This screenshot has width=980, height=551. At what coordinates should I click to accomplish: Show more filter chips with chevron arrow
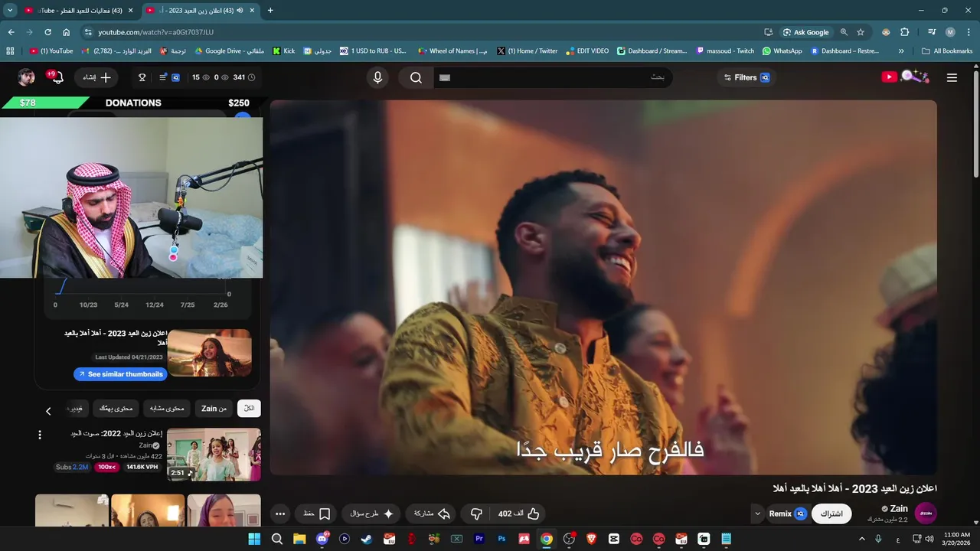48,411
